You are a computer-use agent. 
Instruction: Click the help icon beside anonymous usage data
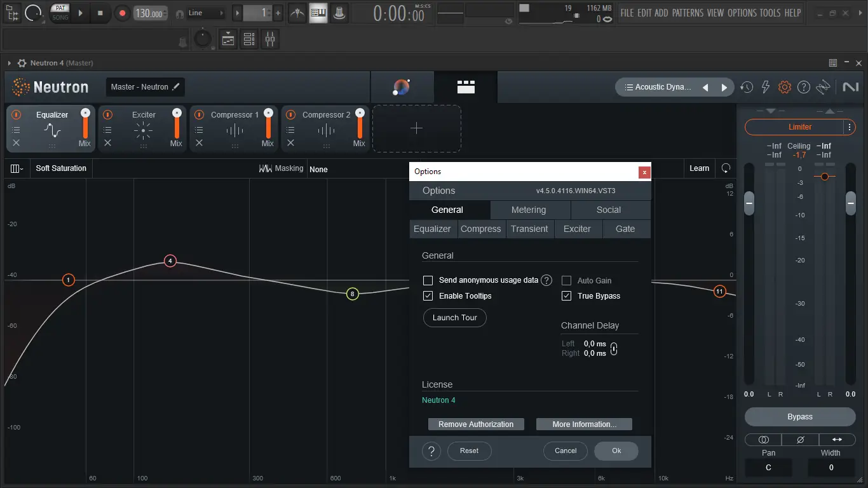click(x=546, y=280)
